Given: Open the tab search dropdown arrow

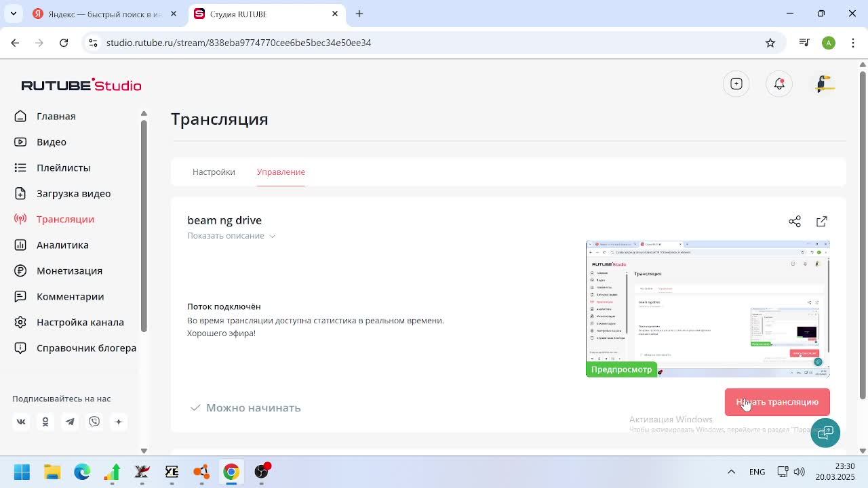Looking at the screenshot, I should (14, 14).
